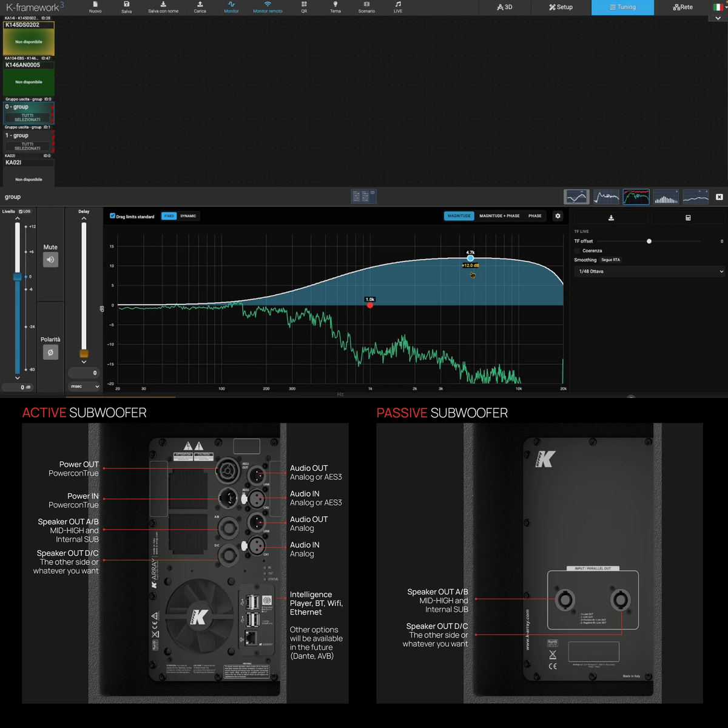Select the 0 - group card

29,113
